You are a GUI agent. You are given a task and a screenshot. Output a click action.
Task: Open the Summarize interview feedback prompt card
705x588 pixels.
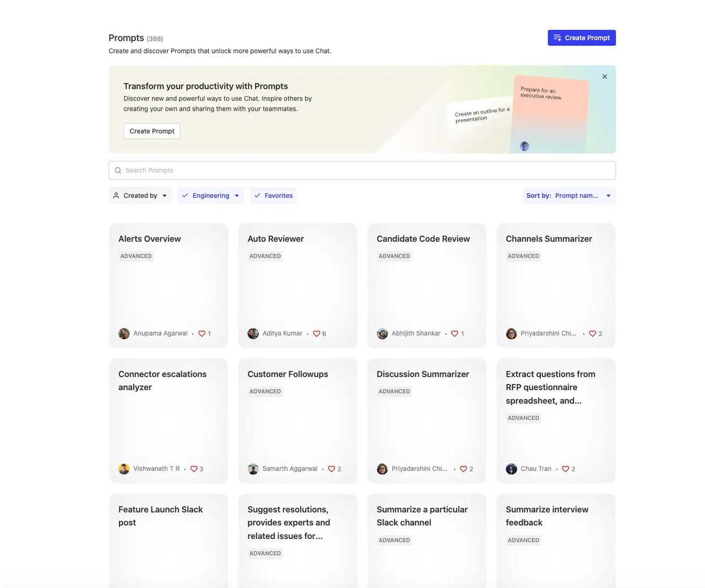[556, 540]
